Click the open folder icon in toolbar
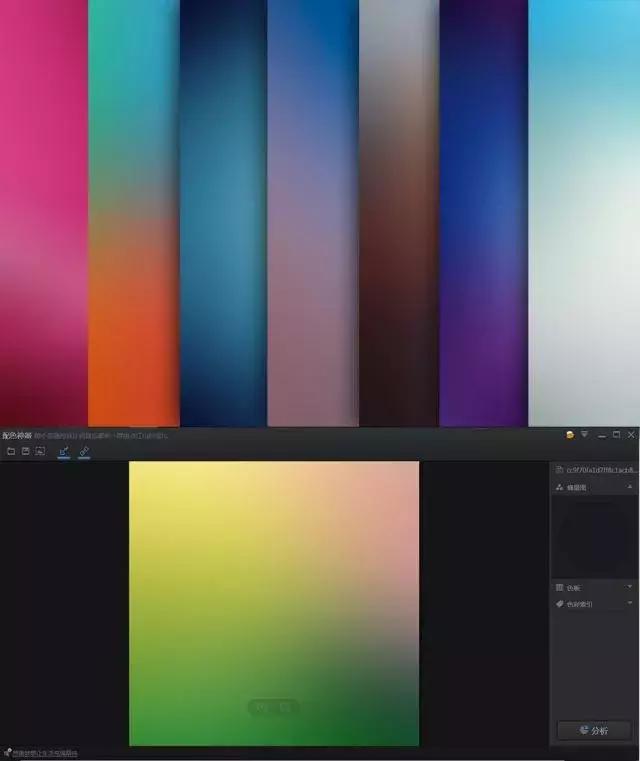640x761 pixels. (x=11, y=451)
